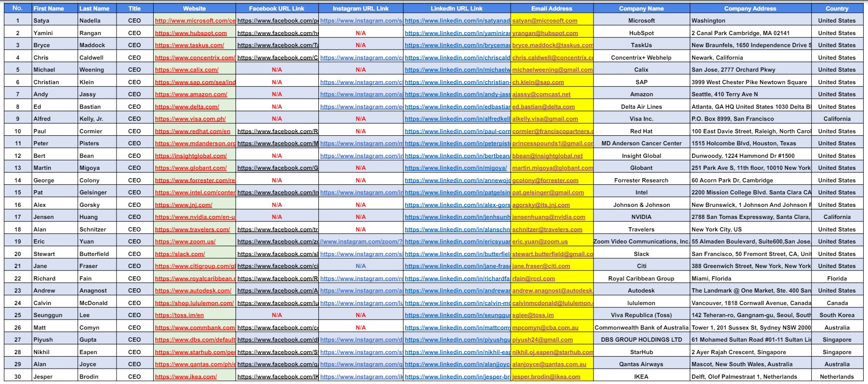
Task: Click the https://www.visa.com.ph/ link
Action: click(190, 119)
